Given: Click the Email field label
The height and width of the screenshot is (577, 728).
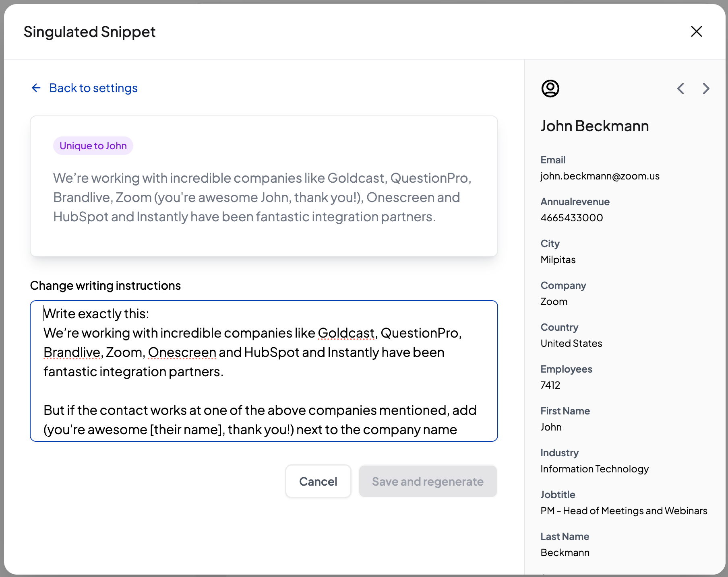Looking at the screenshot, I should coord(553,160).
